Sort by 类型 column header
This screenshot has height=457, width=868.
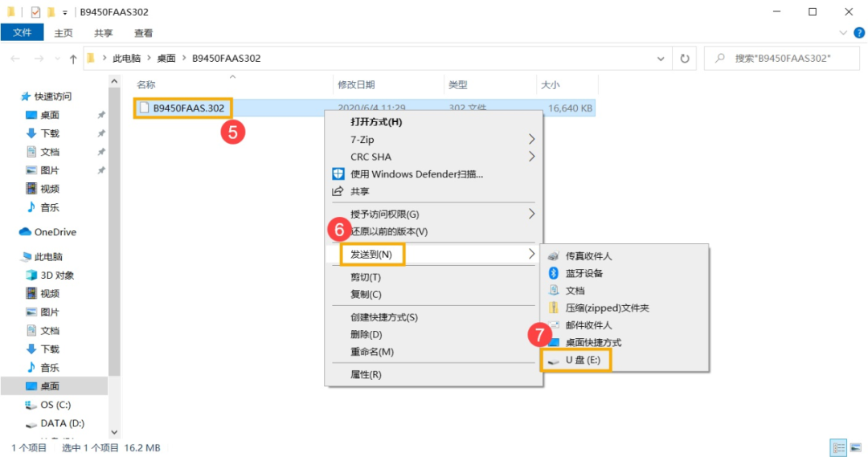(458, 84)
